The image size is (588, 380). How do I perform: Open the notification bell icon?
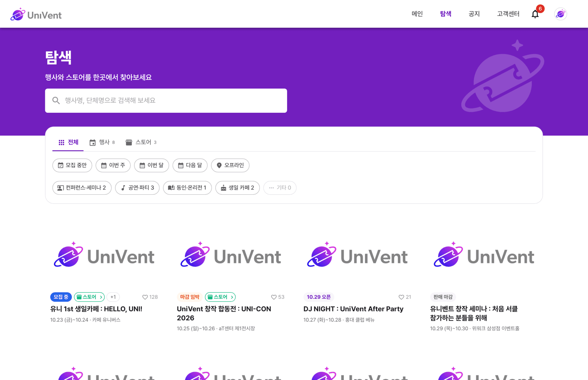pyautogui.click(x=535, y=14)
